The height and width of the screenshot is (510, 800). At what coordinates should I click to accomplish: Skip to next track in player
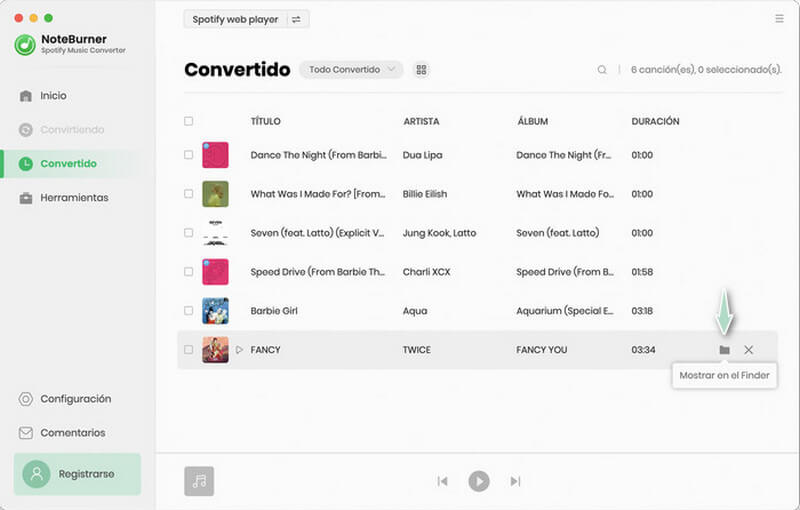pos(515,481)
